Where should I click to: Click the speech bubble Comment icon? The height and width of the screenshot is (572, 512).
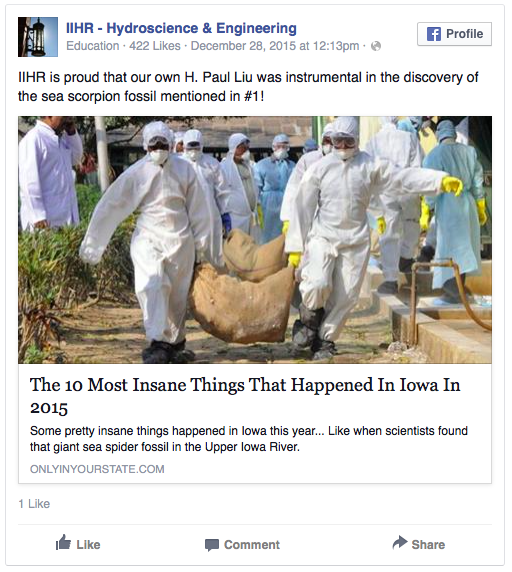[212, 545]
